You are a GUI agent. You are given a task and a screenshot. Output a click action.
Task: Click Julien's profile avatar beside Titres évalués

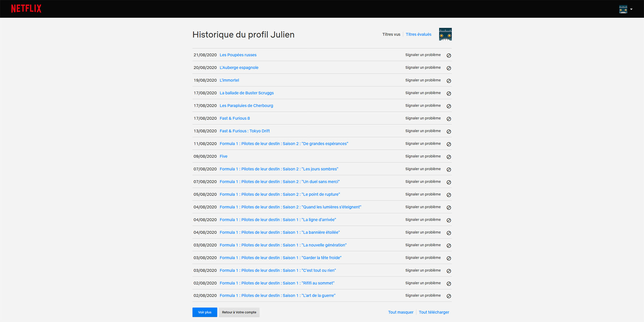(445, 34)
